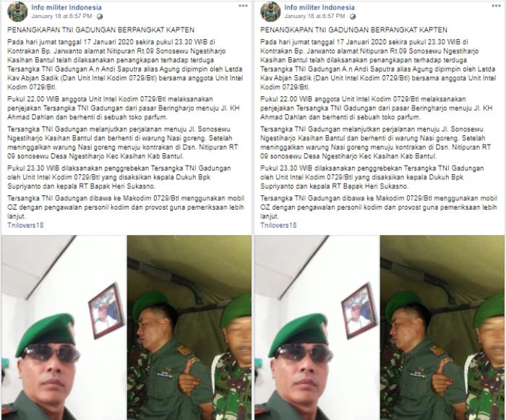
Task: Open Info militer Indonesia page in the left post
Action: (67, 7)
